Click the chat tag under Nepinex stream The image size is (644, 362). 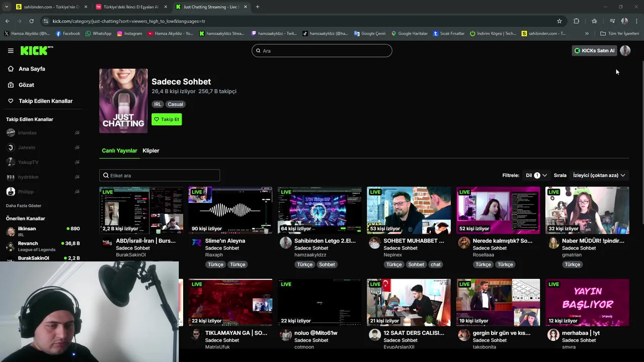click(436, 264)
